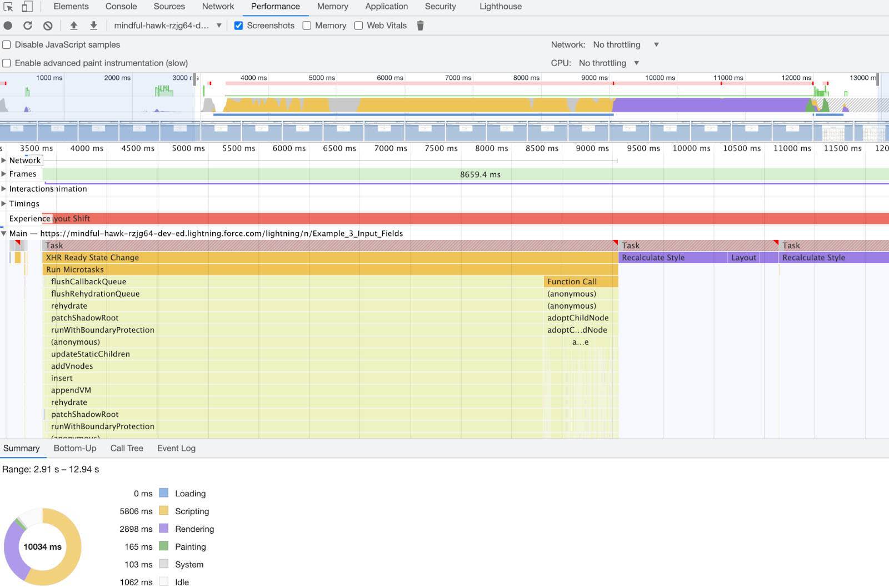The height and width of the screenshot is (588, 889).
Task: Click the 9000 ms overview ruler mark
Action: click(594, 78)
